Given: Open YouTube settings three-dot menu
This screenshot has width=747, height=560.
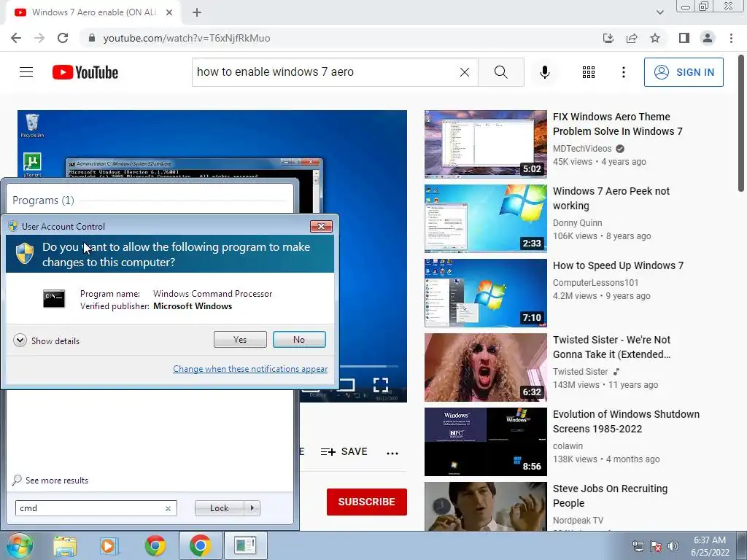Looking at the screenshot, I should 623,72.
